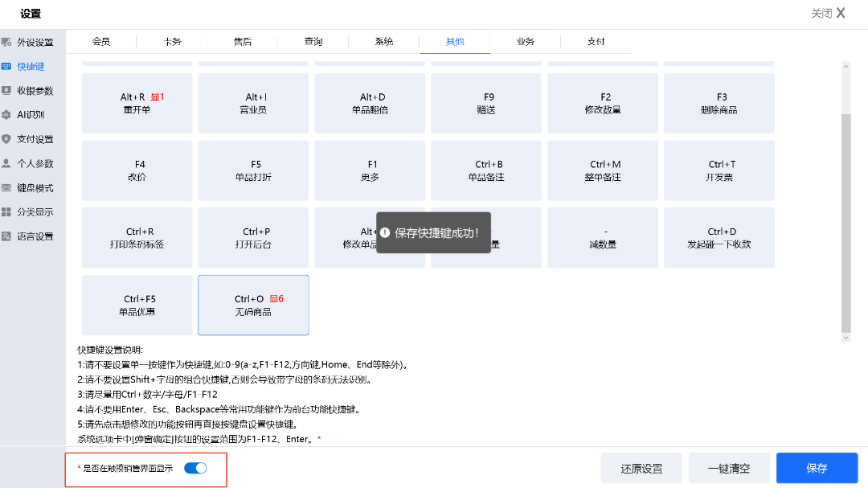
Task: Open 收银参数 settings icon
Action: point(6,91)
